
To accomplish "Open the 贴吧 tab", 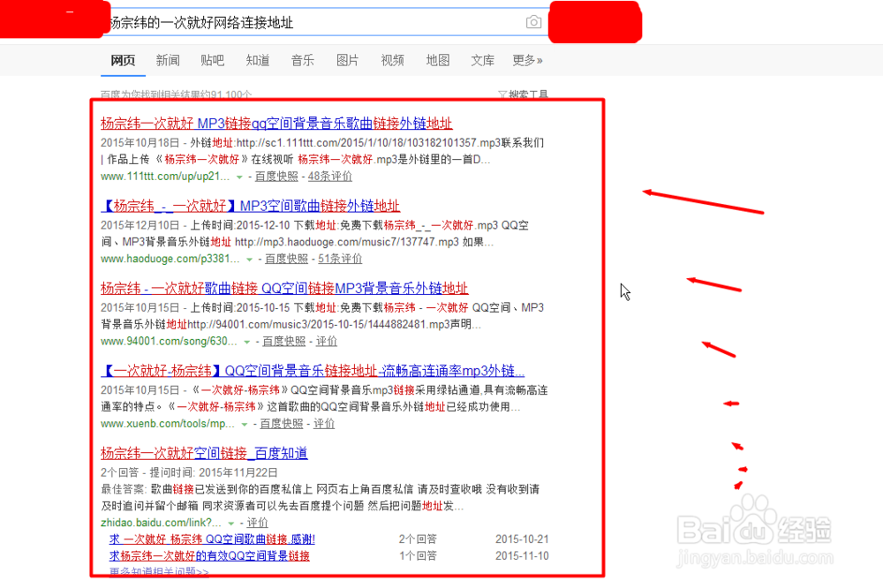I will pos(212,60).
